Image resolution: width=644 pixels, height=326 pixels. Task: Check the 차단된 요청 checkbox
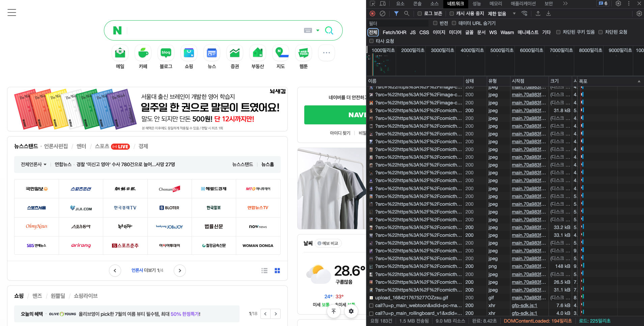(x=600, y=32)
